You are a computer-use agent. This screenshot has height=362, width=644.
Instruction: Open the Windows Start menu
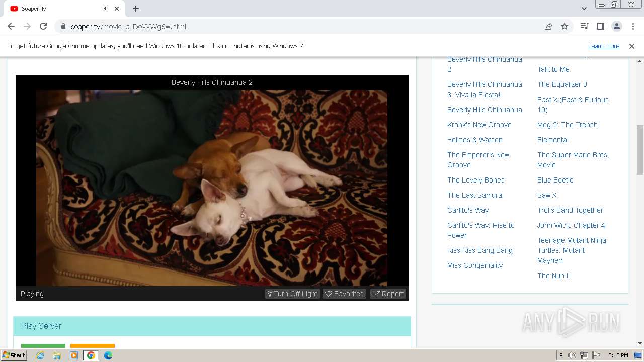(14, 355)
